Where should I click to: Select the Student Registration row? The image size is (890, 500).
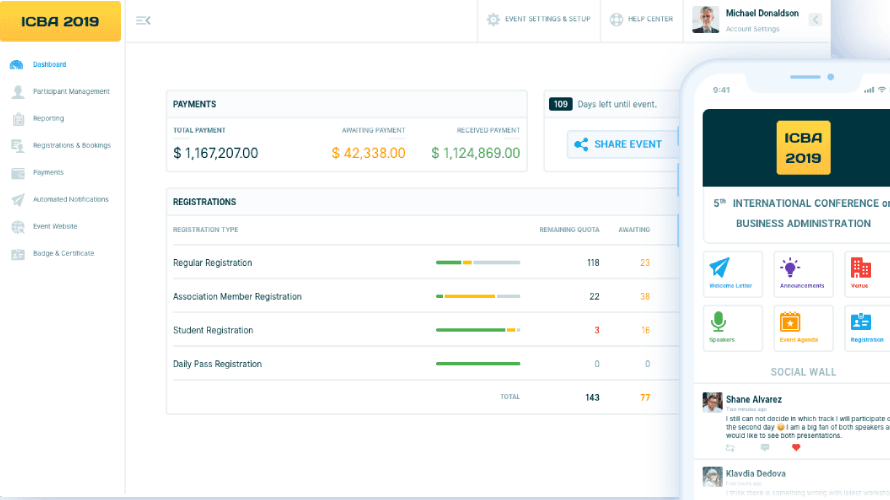click(213, 330)
